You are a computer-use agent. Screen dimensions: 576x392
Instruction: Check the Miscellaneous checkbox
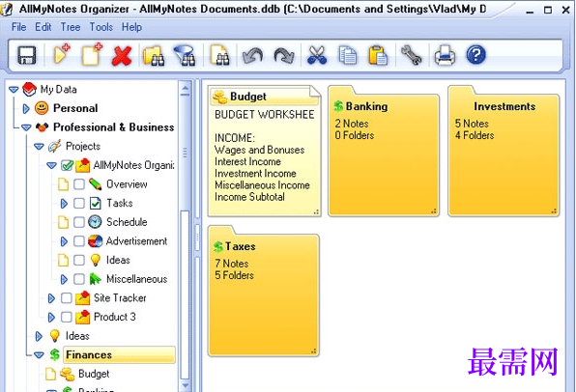(79, 279)
